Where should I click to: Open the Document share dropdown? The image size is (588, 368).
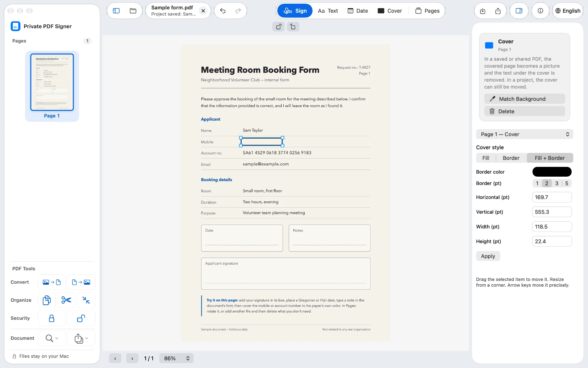coord(81,338)
